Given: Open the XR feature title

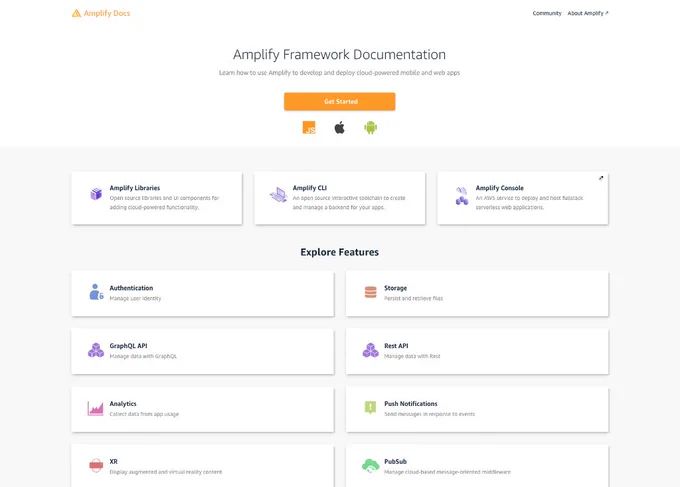Looking at the screenshot, I should click(114, 461).
